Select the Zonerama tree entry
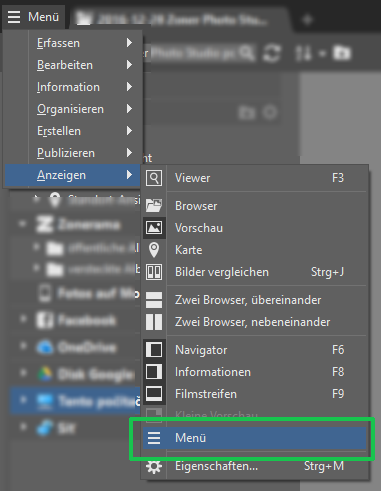 [x=89, y=225]
